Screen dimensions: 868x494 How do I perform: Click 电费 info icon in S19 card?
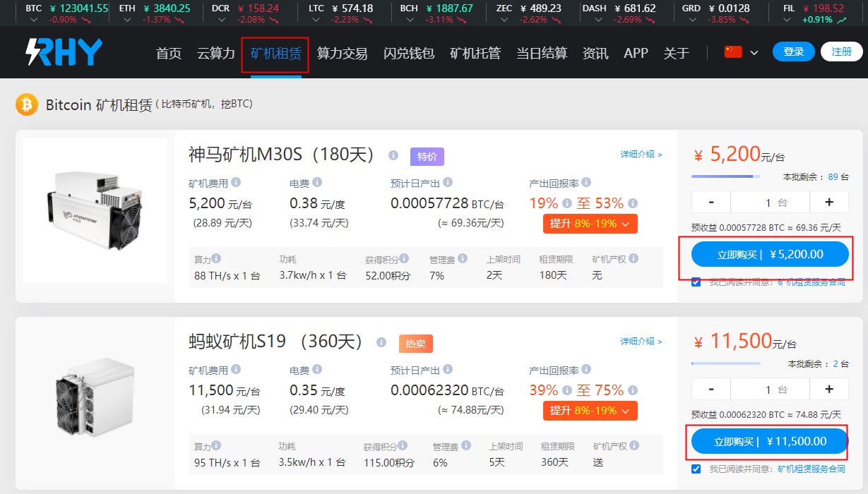(x=317, y=369)
